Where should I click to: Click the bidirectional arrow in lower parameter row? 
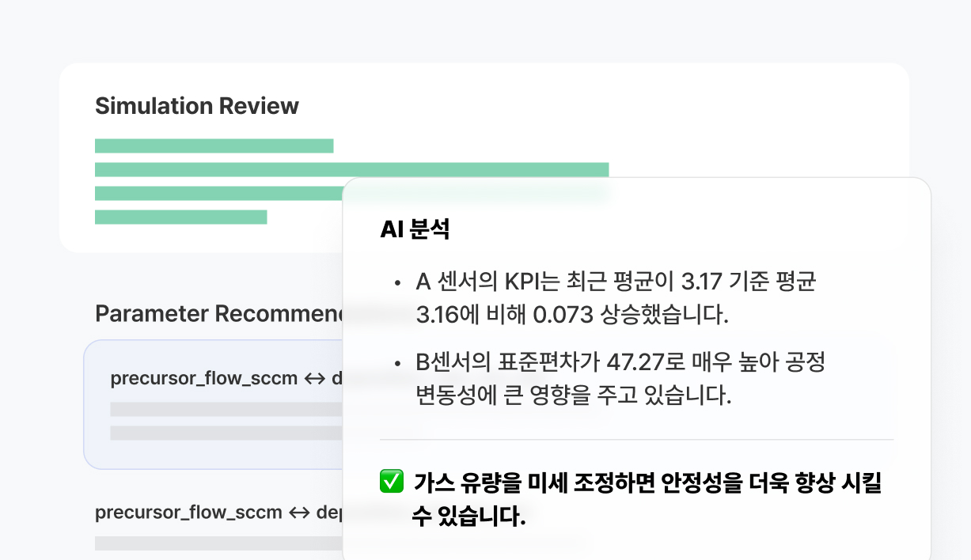(x=299, y=513)
